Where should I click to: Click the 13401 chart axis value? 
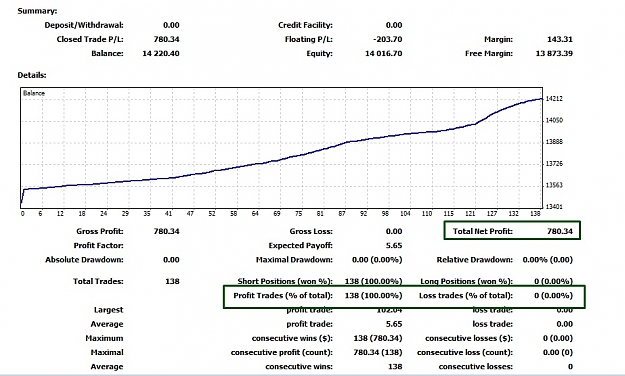(x=554, y=207)
